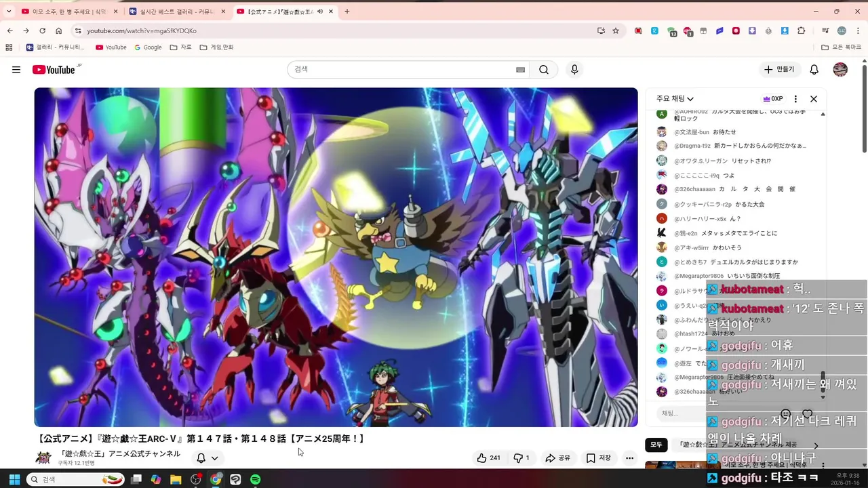Open Spotify from the taskbar
868x488 pixels.
pyautogui.click(x=255, y=479)
